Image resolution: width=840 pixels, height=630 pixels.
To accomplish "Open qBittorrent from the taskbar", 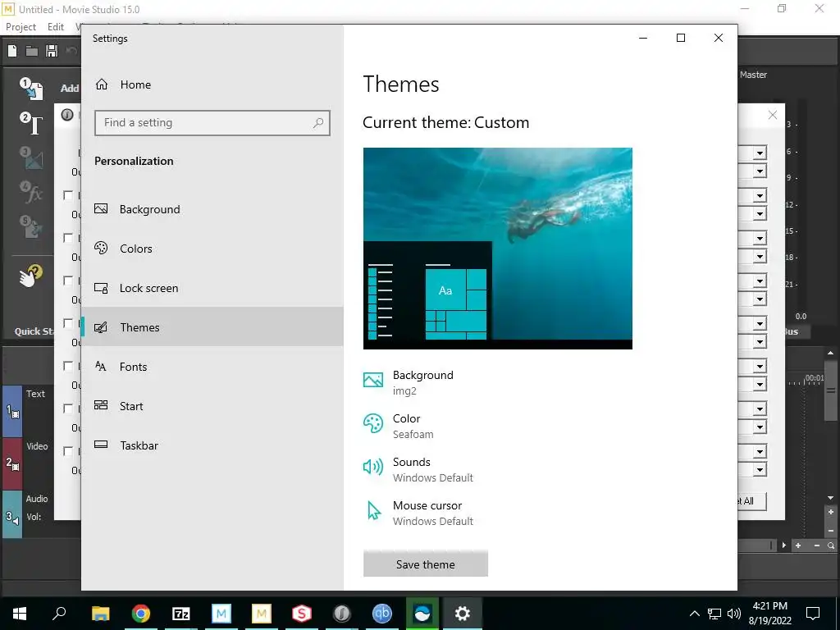I will [x=382, y=613].
